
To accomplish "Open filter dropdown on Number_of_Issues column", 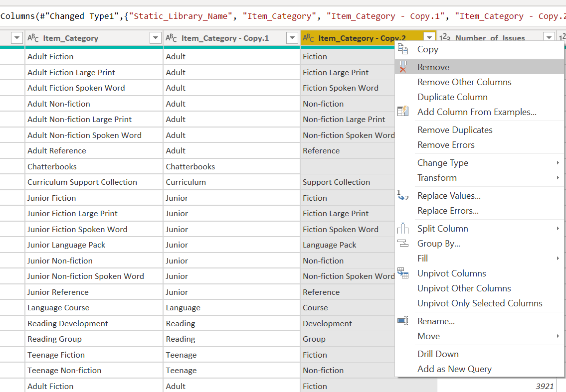I will (549, 37).
